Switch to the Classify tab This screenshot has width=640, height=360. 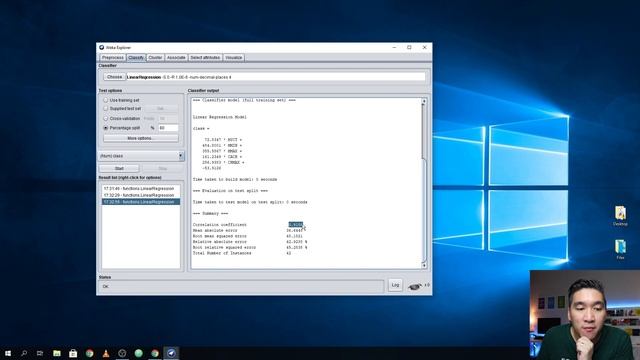(x=136, y=58)
